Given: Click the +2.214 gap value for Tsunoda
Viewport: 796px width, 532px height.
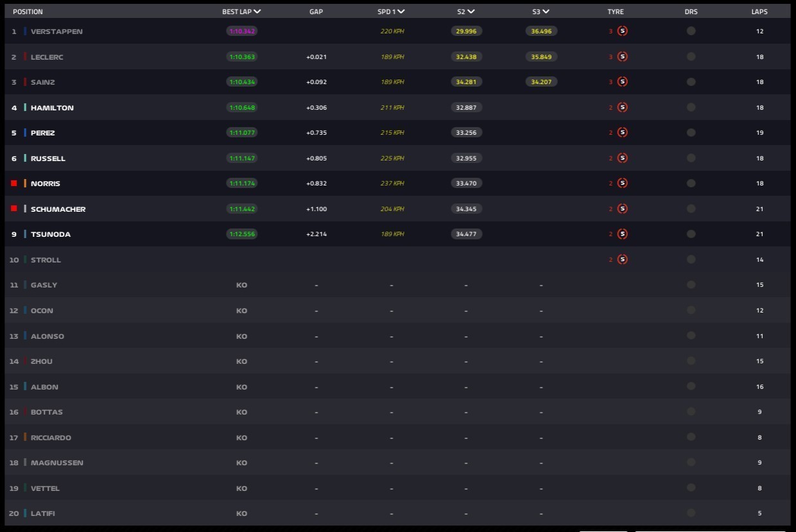Looking at the screenshot, I should coord(316,234).
